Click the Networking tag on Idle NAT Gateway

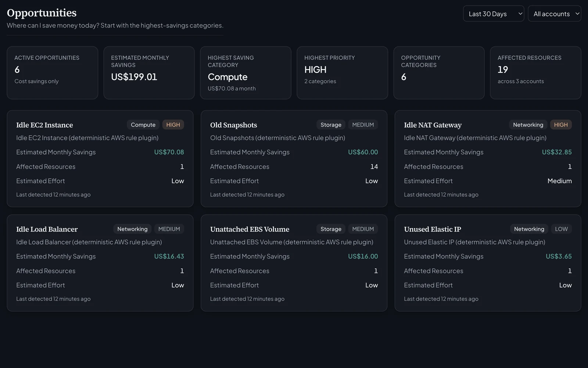(x=528, y=125)
